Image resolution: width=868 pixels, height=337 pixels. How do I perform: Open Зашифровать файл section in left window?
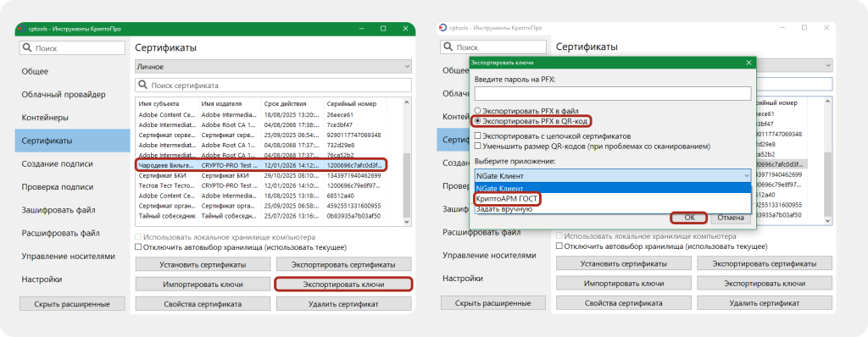coord(73,210)
